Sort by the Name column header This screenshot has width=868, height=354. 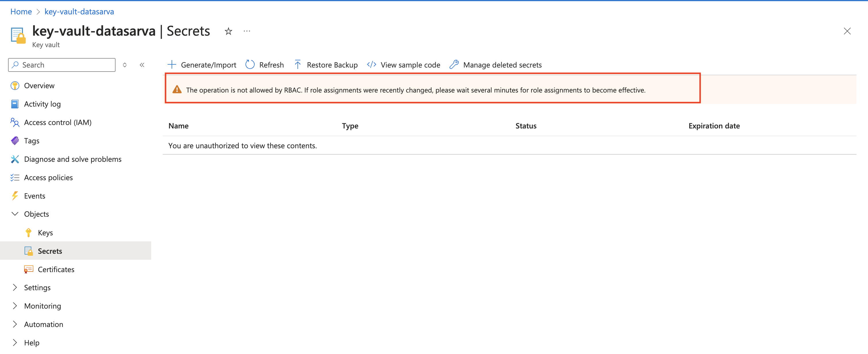tap(178, 126)
